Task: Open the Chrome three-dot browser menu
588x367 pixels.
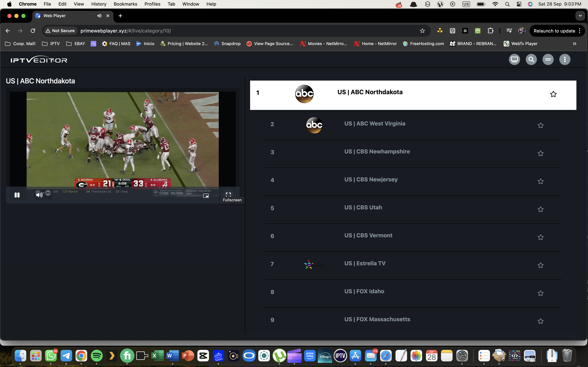Action: [580, 31]
